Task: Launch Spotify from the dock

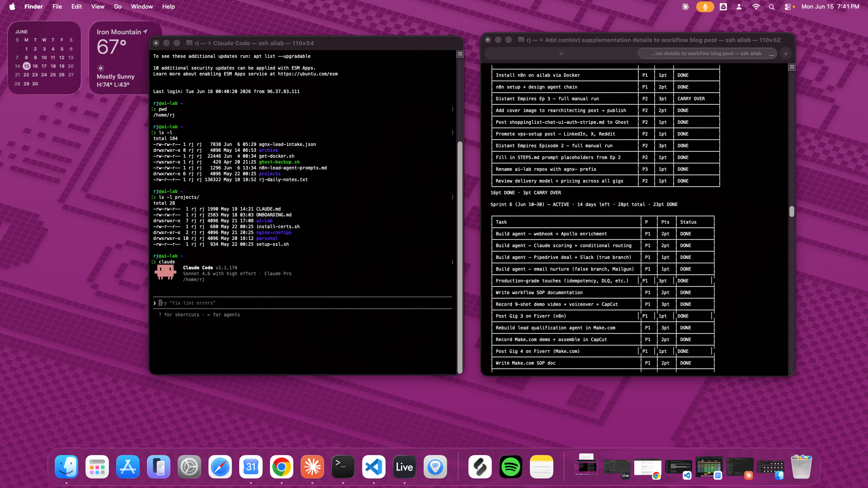Action: [x=511, y=467]
